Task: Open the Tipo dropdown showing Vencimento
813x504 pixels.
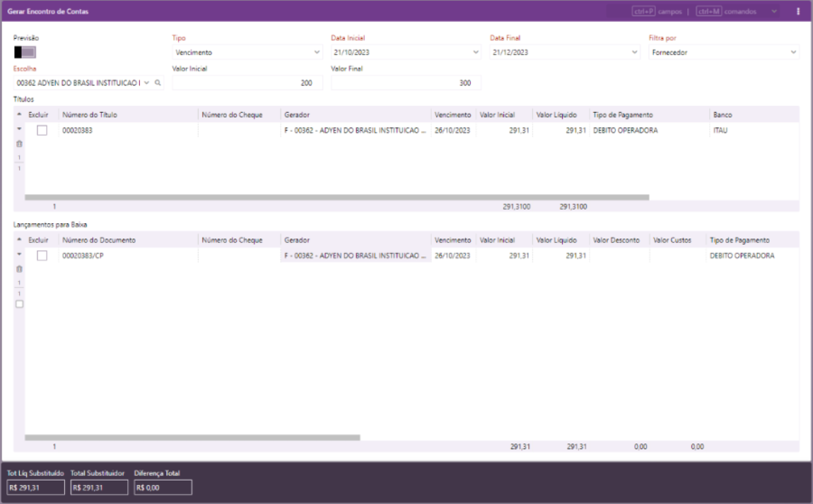Action: click(247, 52)
